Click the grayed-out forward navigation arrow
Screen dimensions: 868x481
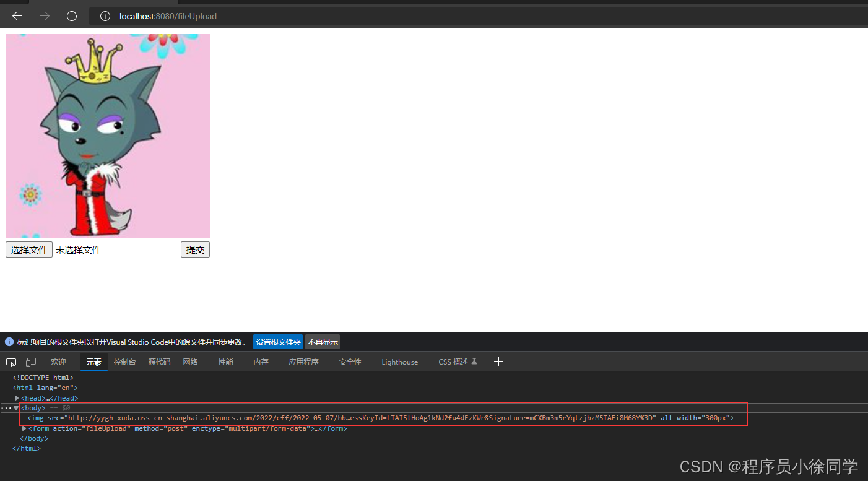44,16
